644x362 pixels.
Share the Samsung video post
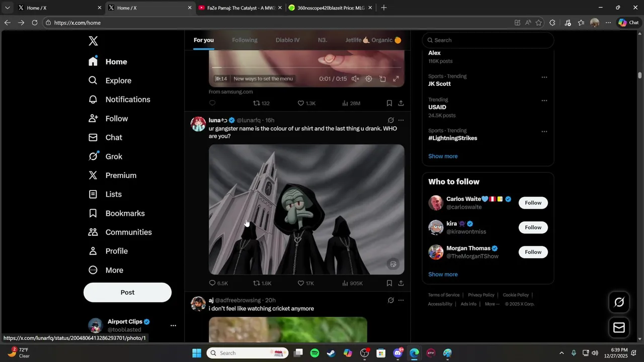(x=401, y=103)
